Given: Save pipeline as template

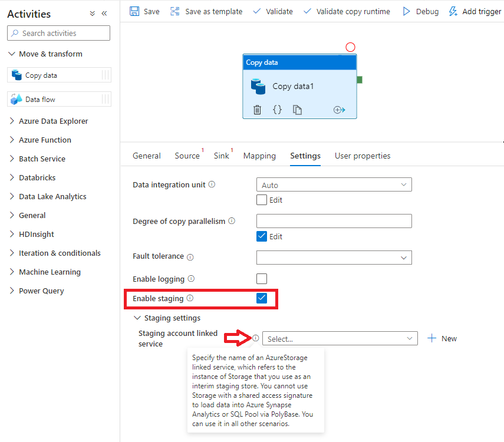Looking at the screenshot, I should coord(206,11).
